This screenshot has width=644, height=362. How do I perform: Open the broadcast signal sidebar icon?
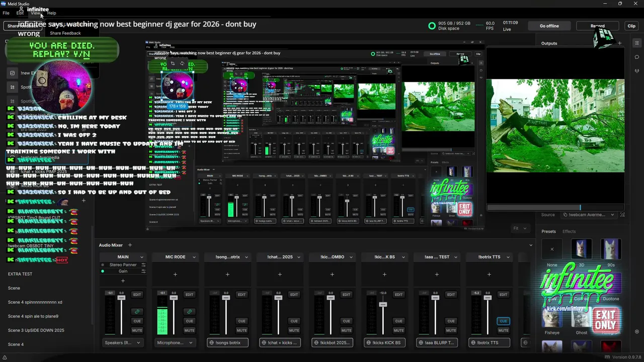637,71
